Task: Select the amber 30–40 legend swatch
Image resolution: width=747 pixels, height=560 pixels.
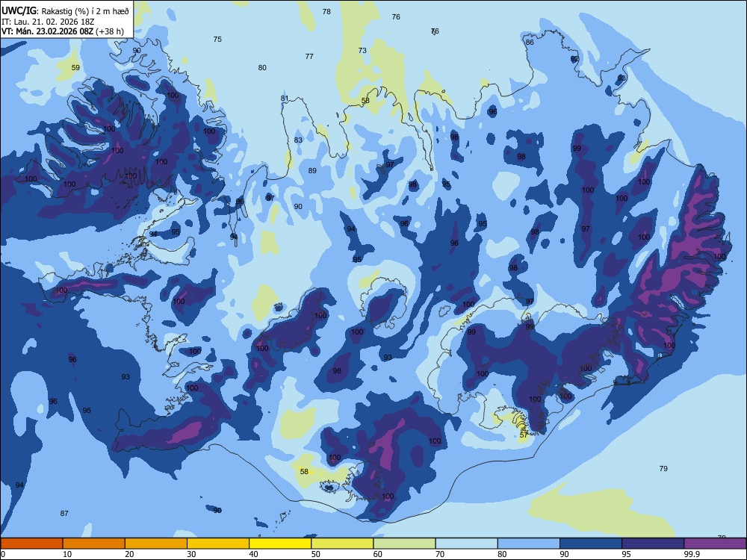Action: [218, 544]
